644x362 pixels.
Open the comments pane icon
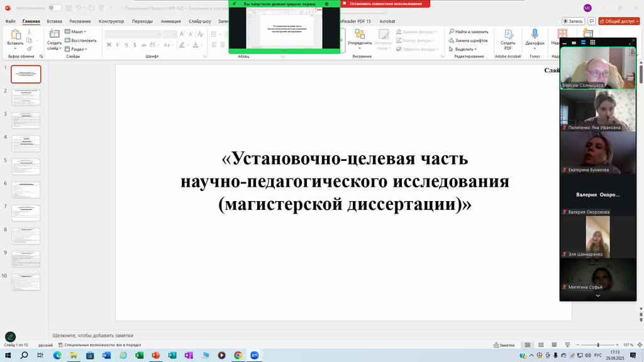(590, 21)
